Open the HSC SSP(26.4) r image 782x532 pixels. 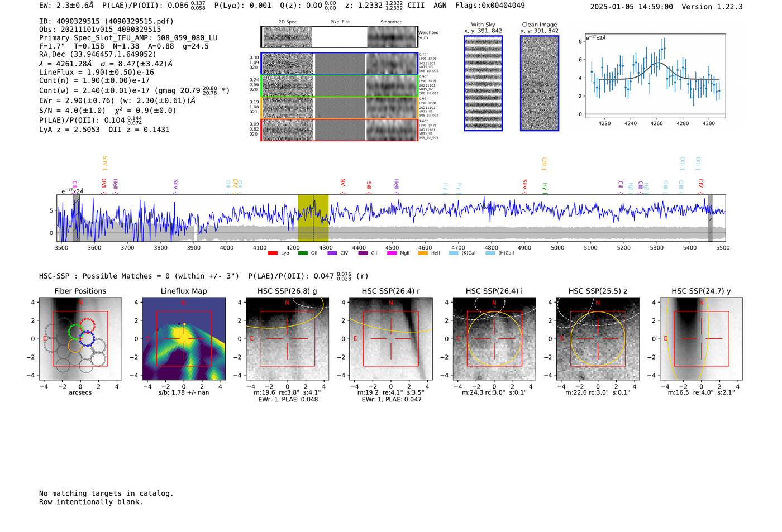pos(391,339)
